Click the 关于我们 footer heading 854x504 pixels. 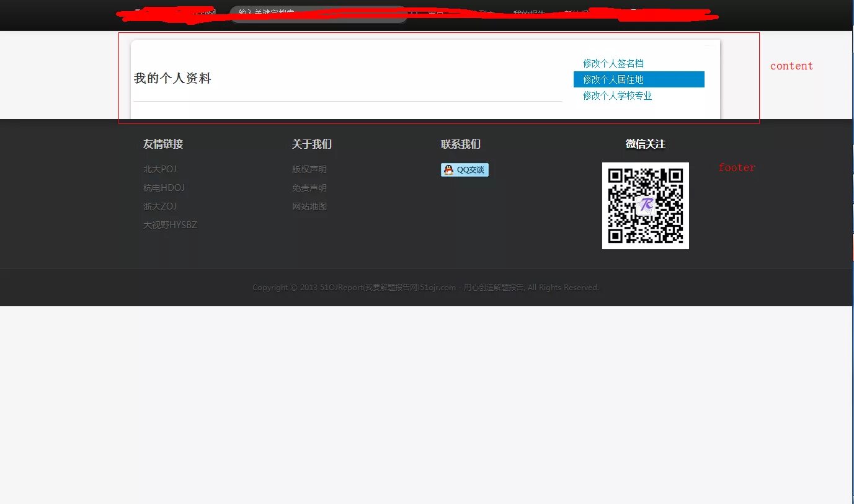[x=312, y=144]
